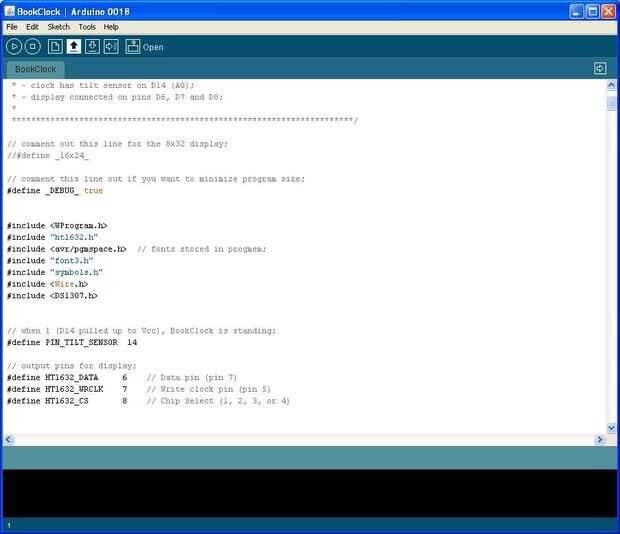620x534 pixels.
Task: Click the Open sketch up-arrow icon
Action: (74, 47)
